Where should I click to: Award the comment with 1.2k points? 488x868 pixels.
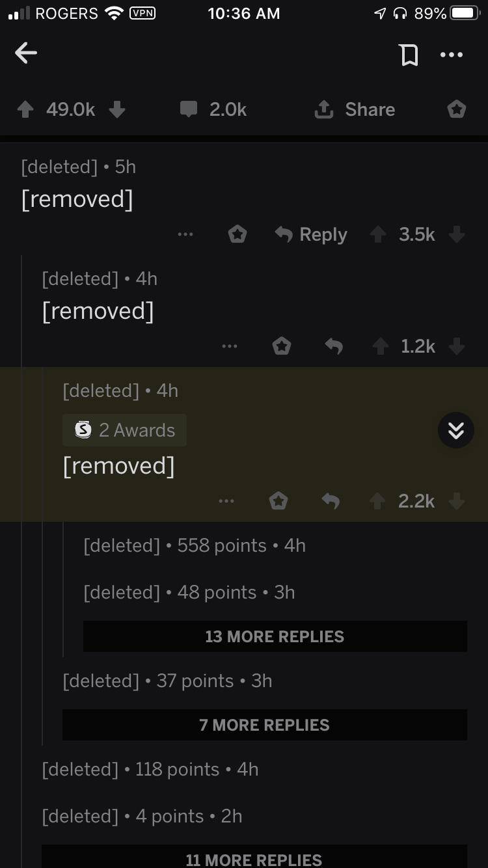(282, 346)
